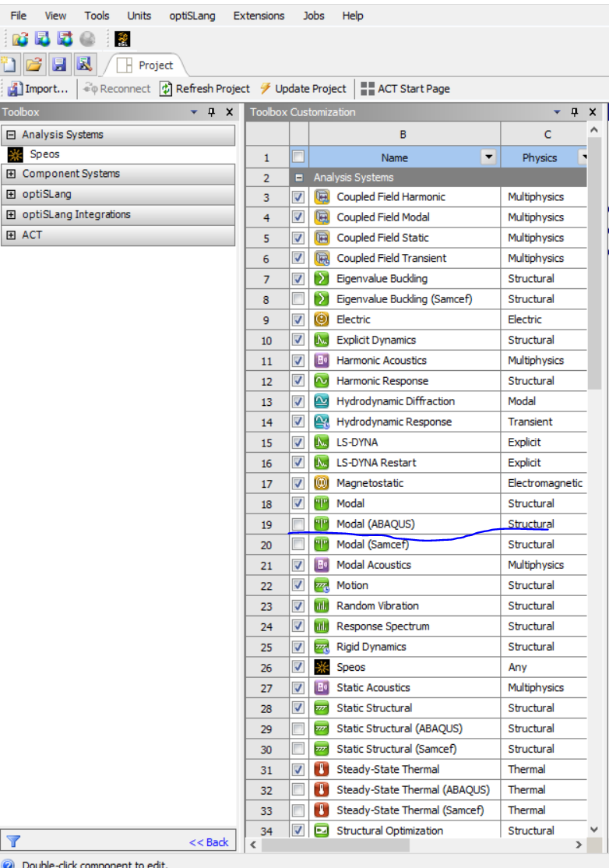Click the Structural Optimization icon
This screenshot has height=868, width=609.
(x=322, y=831)
